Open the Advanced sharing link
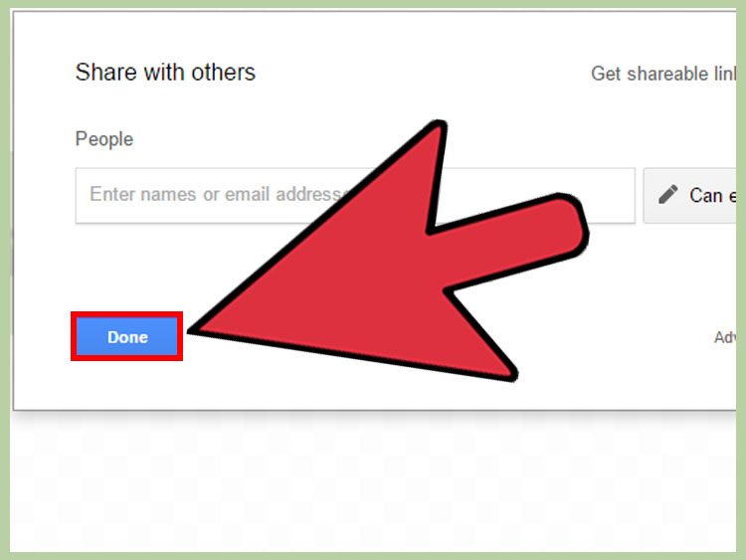 click(x=725, y=337)
